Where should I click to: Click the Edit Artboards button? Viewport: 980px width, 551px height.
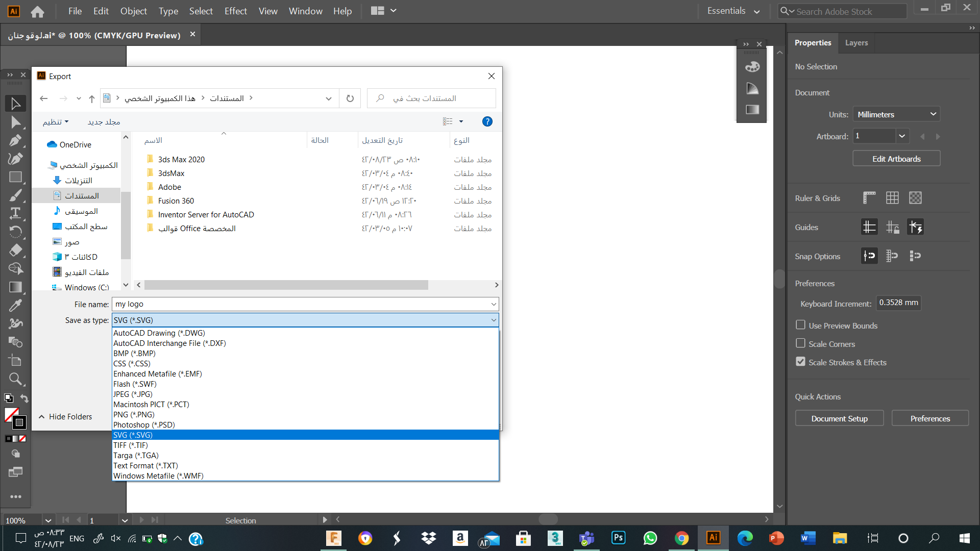pyautogui.click(x=896, y=159)
